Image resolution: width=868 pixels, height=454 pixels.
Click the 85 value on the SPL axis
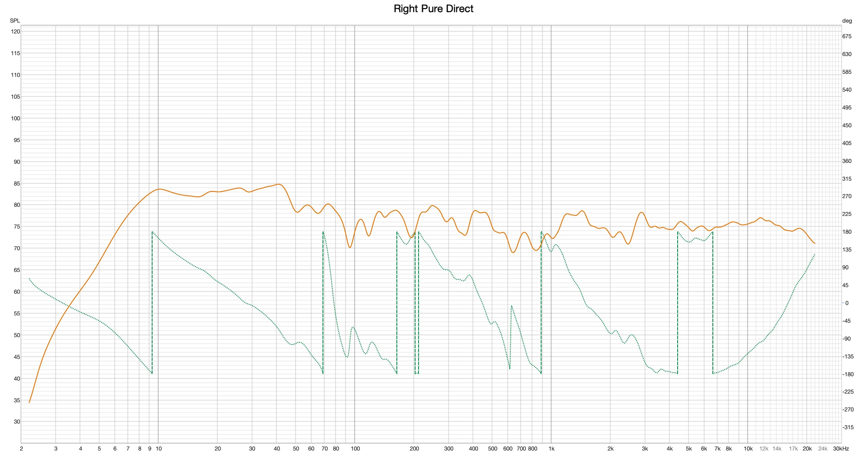tap(17, 184)
